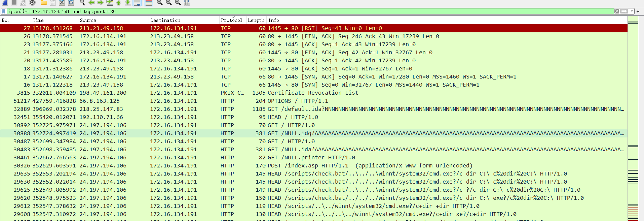Select HEAD check.bat packet 29635

click(314, 174)
